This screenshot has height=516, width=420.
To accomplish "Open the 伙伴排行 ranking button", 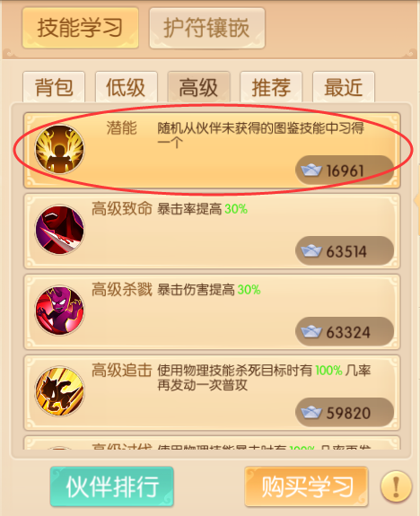I will (x=112, y=486).
